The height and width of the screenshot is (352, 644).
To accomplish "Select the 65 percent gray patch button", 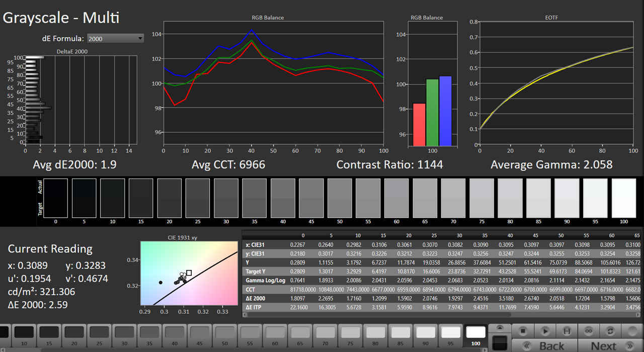I will [x=301, y=335].
